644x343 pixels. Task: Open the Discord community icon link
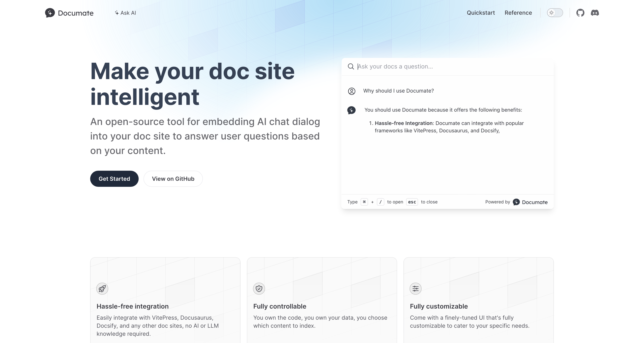pos(594,13)
